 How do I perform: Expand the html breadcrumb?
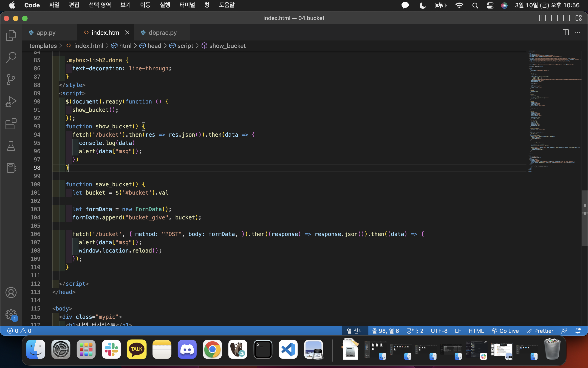(x=122, y=46)
